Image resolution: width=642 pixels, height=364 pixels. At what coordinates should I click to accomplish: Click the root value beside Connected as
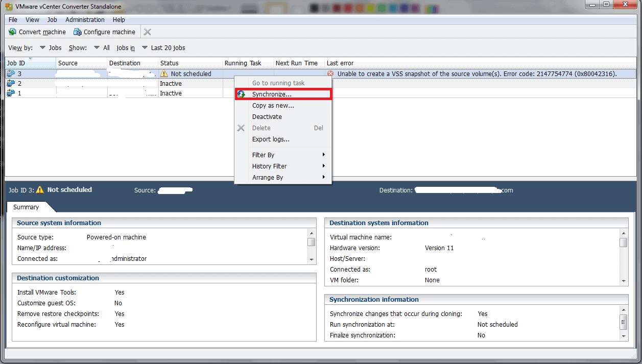pyautogui.click(x=431, y=269)
